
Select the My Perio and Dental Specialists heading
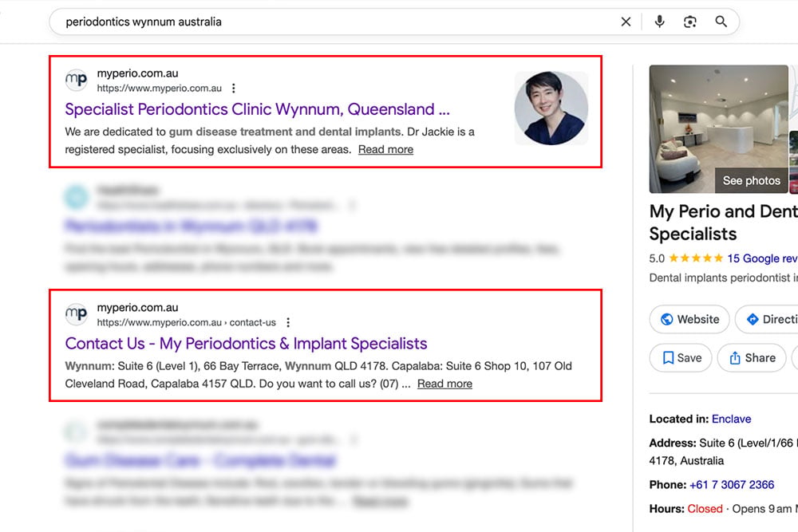724,223
